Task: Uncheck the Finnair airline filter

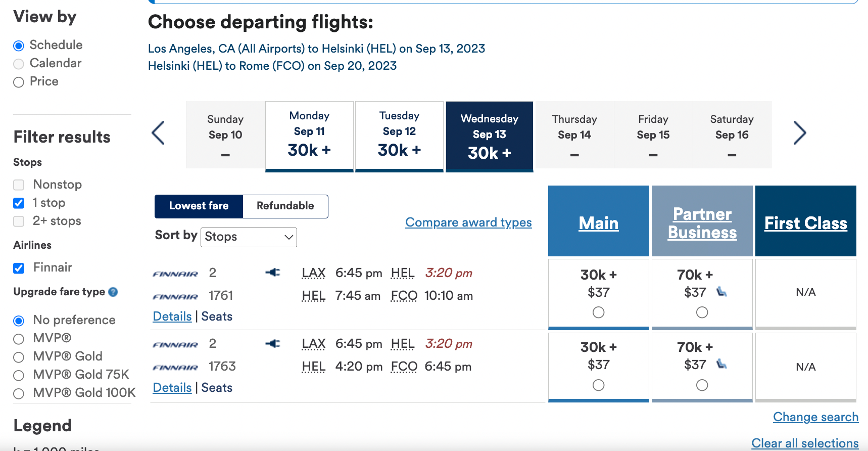Action: 19,268
